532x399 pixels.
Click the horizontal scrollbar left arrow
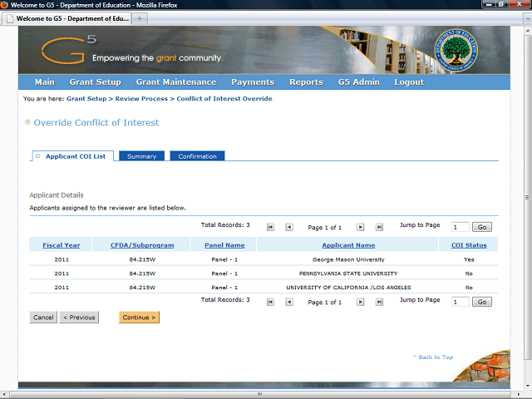[3, 394]
